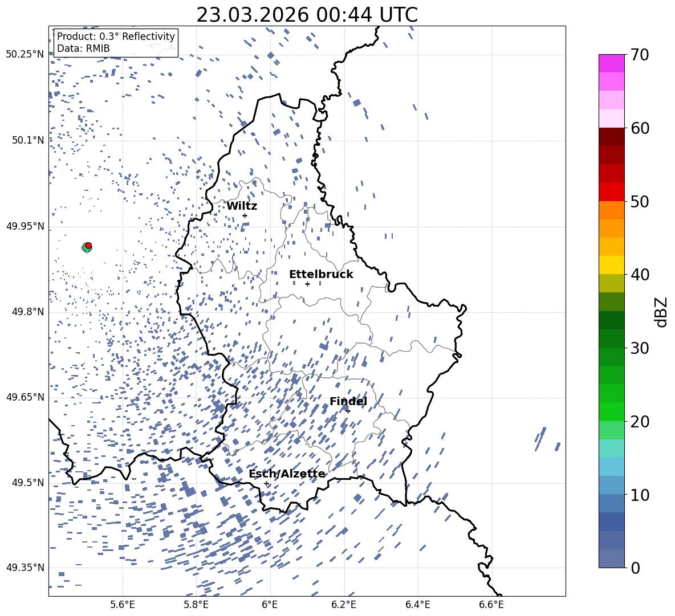The height and width of the screenshot is (616, 675).
Task: Click the cross marker below Findel
Action: pyautogui.click(x=348, y=411)
